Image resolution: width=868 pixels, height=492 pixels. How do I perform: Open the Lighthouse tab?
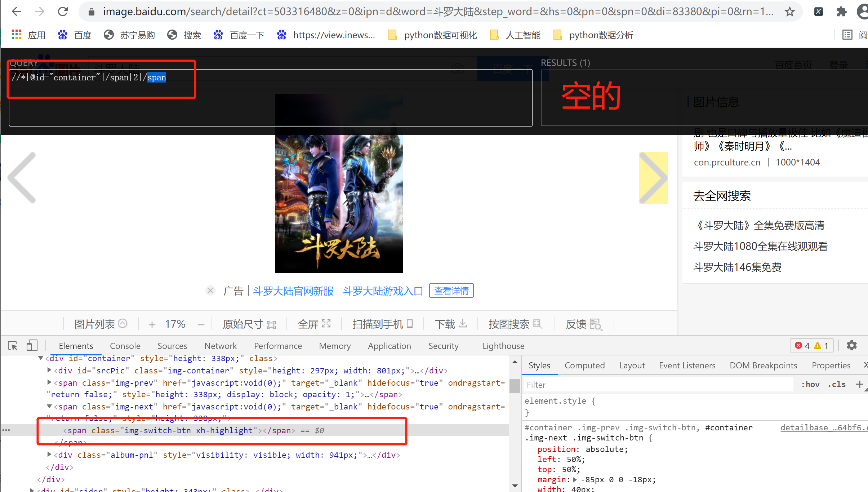coord(503,346)
